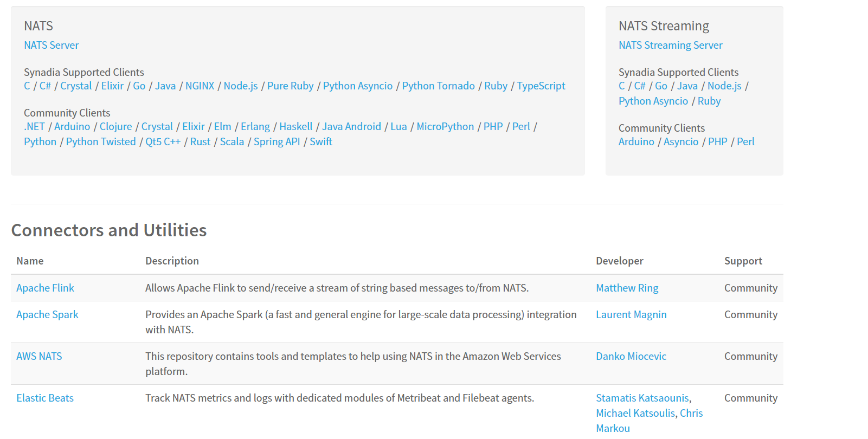Open the Apache Spark connector link
The image size is (868, 439).
click(47, 315)
